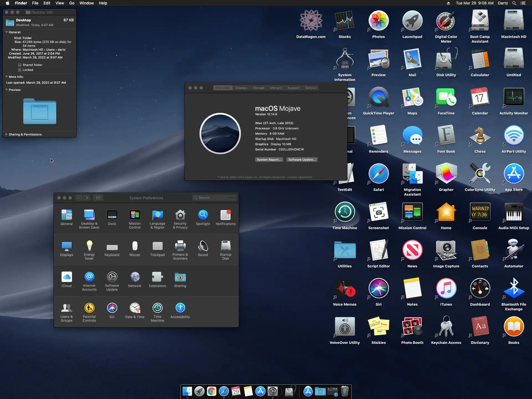Launch Chrome from the Dock
Screen dimensions: 532x399
[211, 391]
